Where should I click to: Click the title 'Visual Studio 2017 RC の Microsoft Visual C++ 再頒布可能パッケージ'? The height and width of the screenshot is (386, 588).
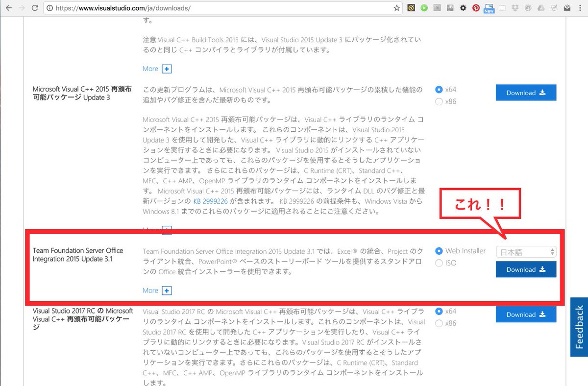pyautogui.click(x=83, y=319)
